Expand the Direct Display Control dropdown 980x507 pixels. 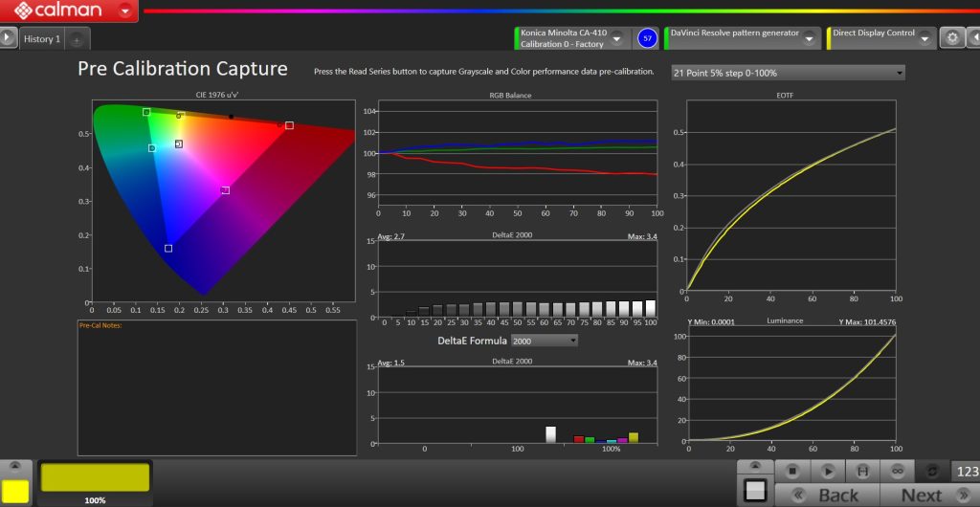(x=925, y=38)
